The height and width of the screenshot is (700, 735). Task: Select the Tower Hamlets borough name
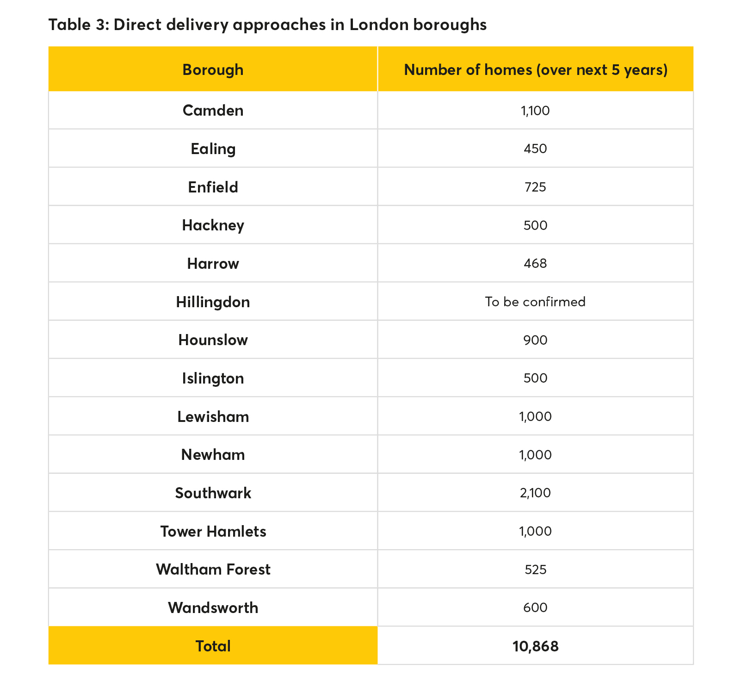pyautogui.click(x=213, y=532)
